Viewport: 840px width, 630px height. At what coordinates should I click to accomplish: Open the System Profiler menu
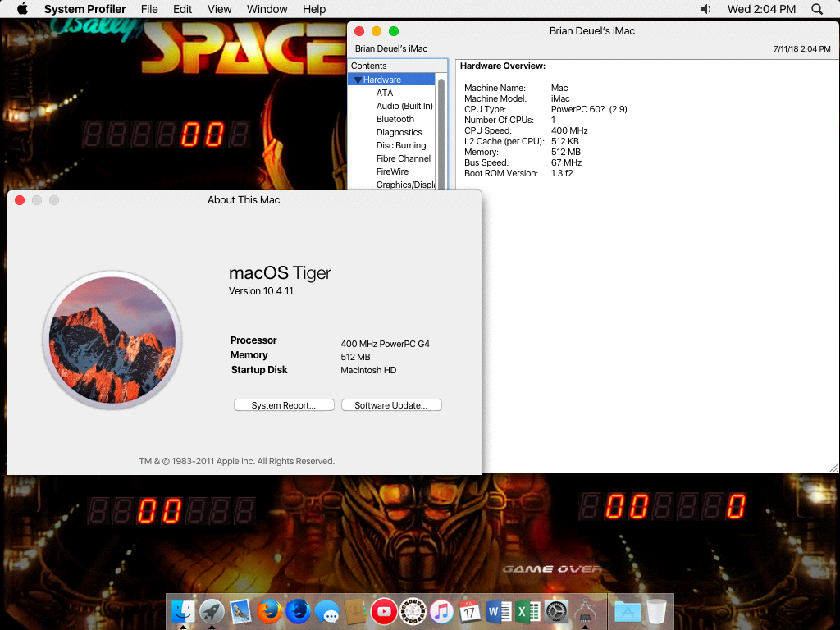pyautogui.click(x=84, y=9)
